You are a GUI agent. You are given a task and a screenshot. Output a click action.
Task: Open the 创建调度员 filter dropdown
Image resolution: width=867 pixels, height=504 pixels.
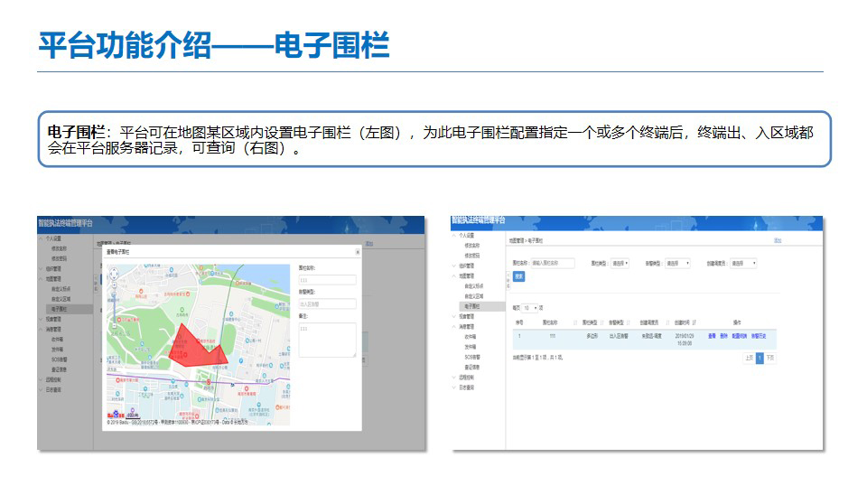click(741, 264)
